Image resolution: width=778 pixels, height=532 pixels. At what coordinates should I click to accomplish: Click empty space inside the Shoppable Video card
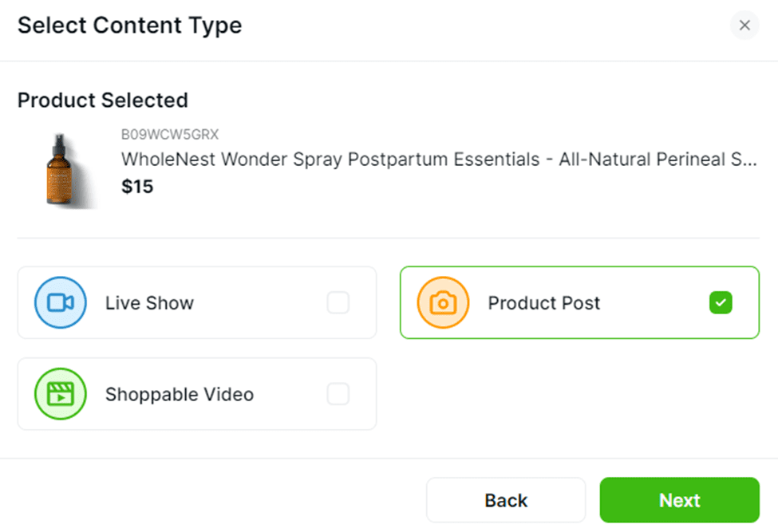(x=290, y=394)
